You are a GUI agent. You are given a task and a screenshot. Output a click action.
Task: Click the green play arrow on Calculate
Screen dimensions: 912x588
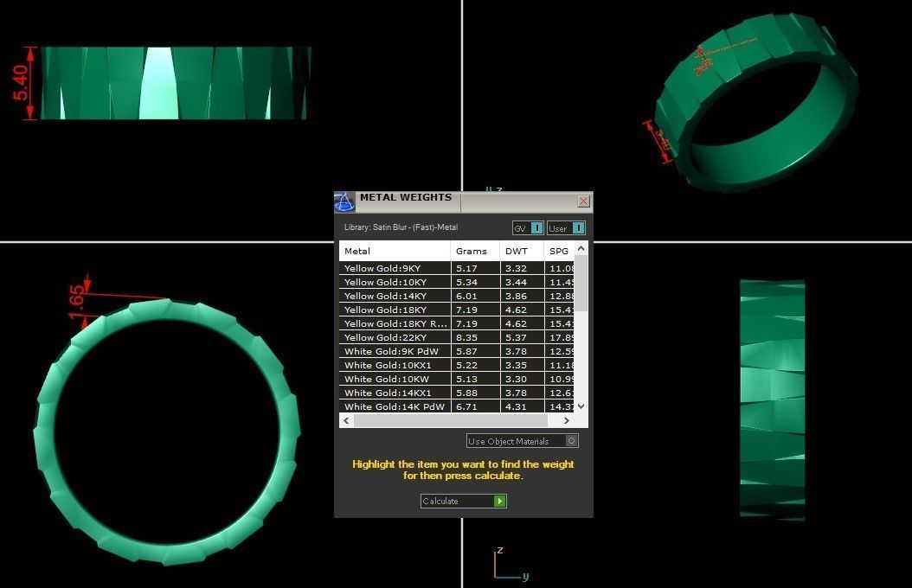click(499, 501)
